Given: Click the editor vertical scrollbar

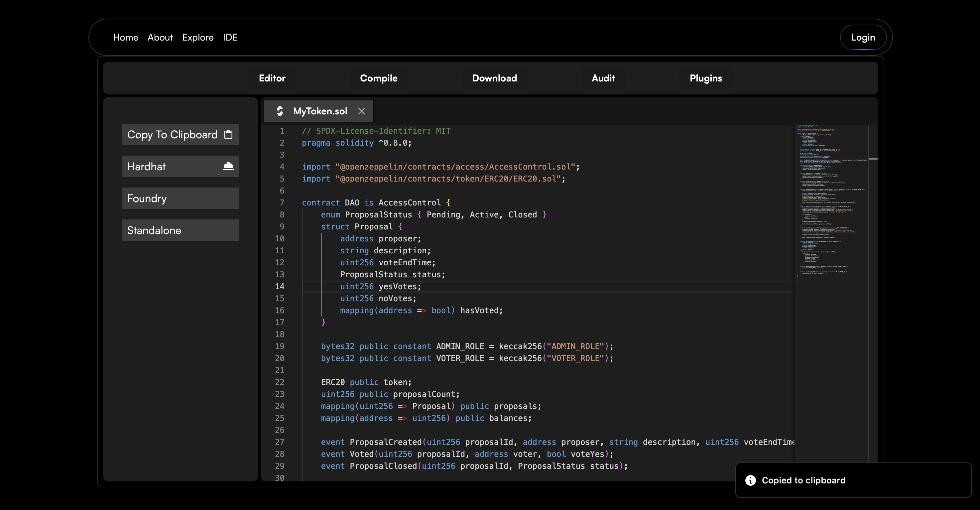Looking at the screenshot, I should coord(873,159).
